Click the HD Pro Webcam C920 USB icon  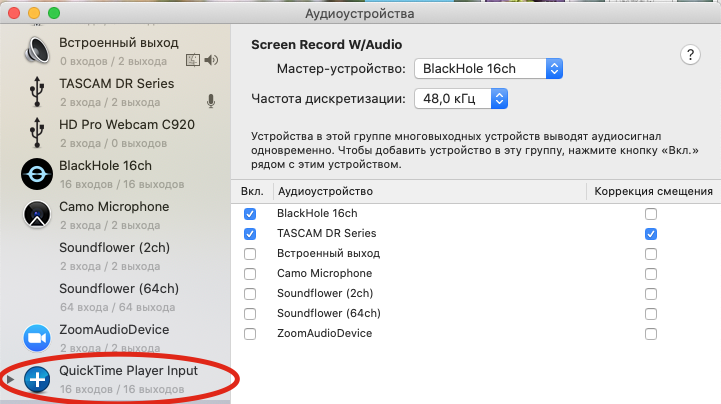(x=37, y=132)
